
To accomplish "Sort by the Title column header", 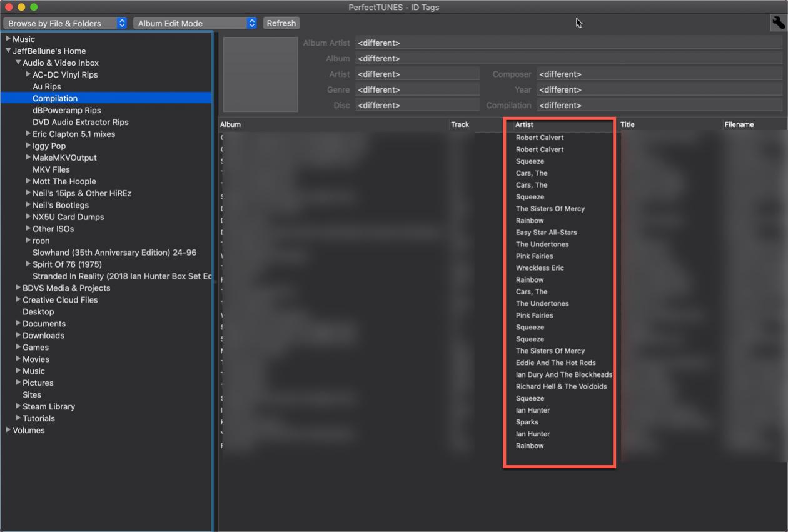I will [x=669, y=124].
